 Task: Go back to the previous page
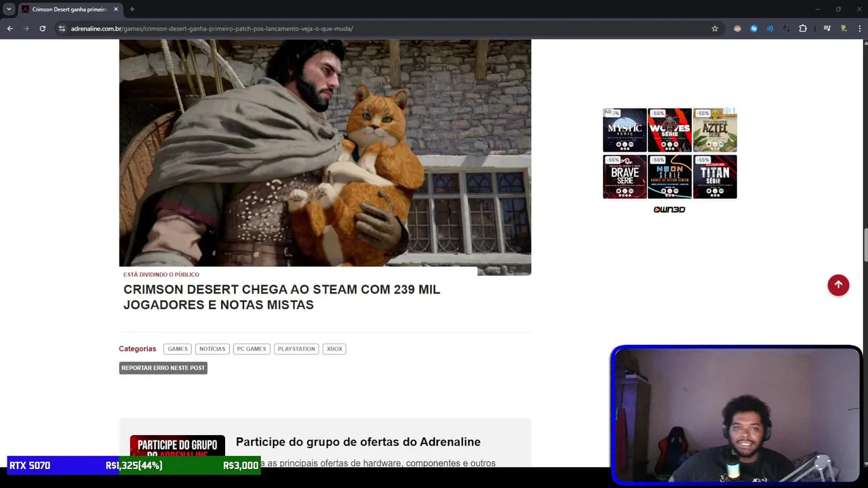[x=9, y=28]
